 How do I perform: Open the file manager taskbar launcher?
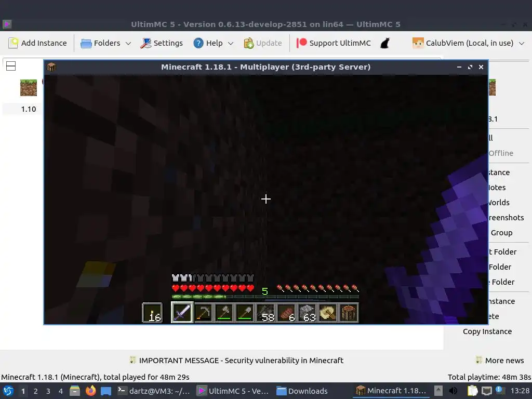75,391
